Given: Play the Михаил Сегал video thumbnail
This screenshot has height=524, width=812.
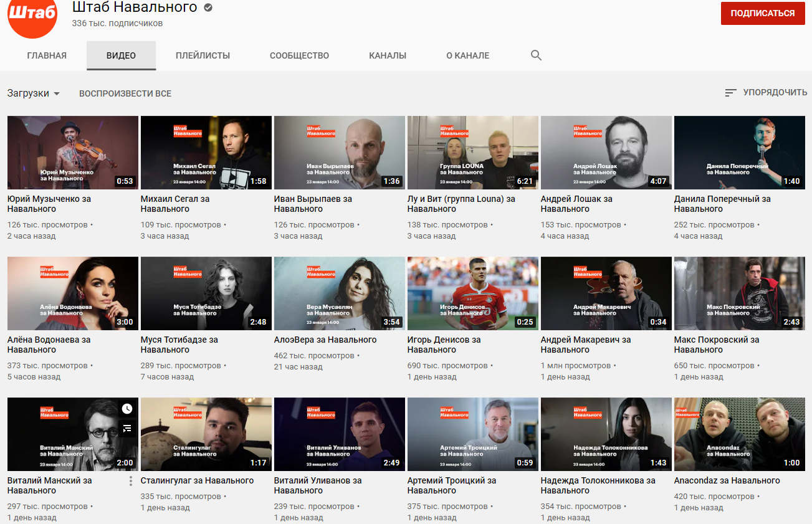Looking at the screenshot, I should (206, 153).
